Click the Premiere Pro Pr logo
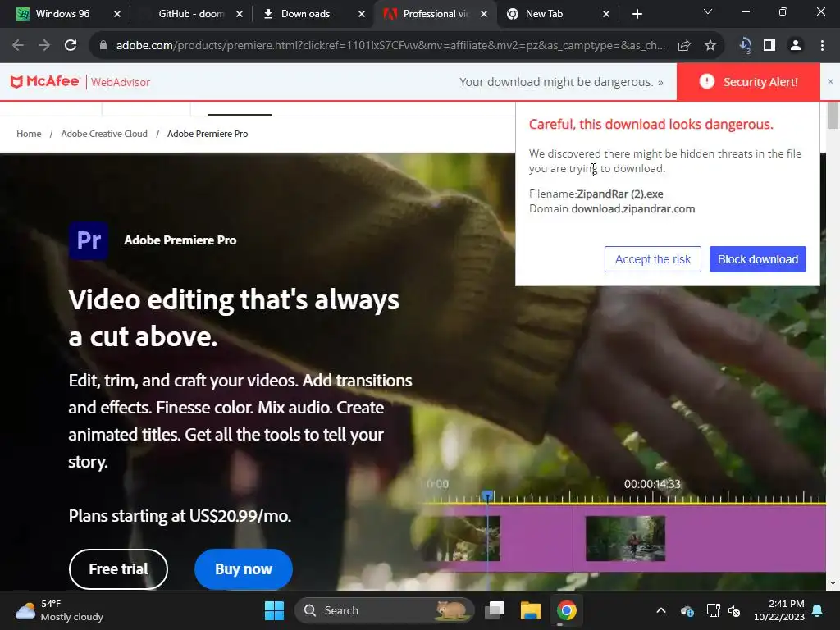840x630 pixels. pyautogui.click(x=89, y=240)
